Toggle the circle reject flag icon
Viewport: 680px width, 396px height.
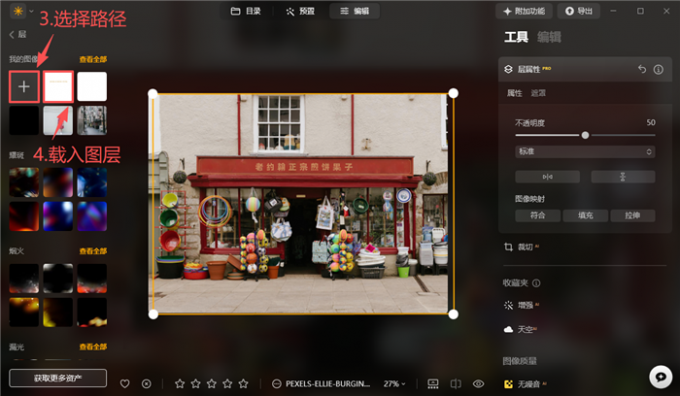pyautogui.click(x=147, y=383)
